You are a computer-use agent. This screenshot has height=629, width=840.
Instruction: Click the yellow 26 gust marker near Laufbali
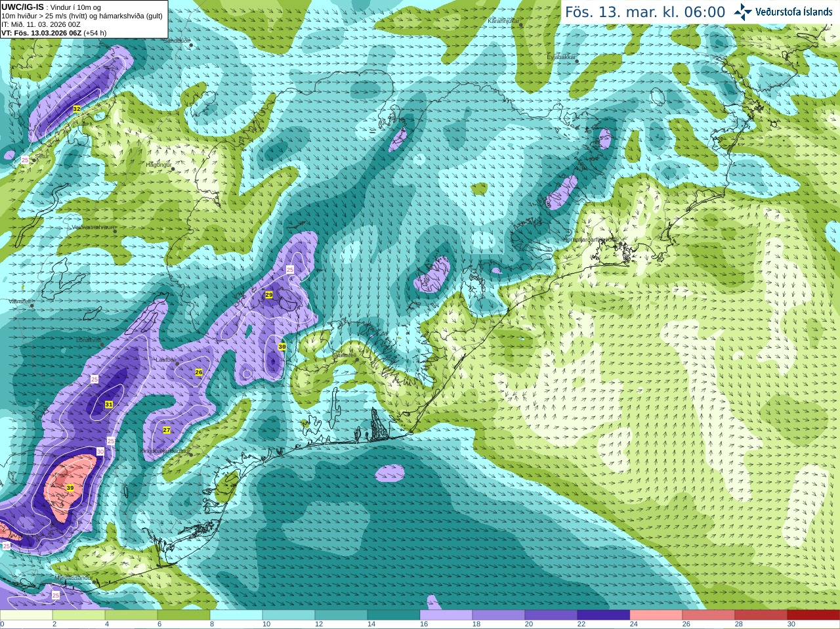[199, 372]
